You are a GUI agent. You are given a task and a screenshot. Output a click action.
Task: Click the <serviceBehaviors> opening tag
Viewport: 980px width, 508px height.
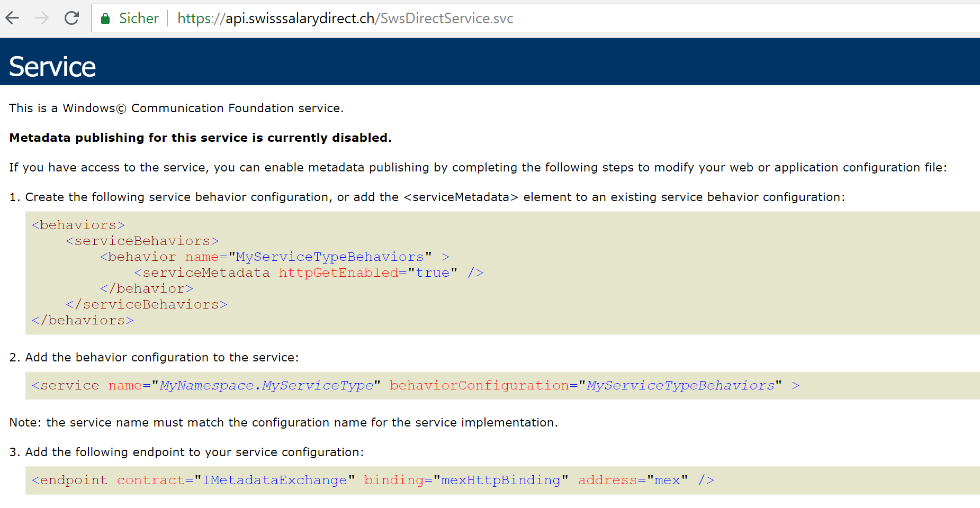coord(142,241)
